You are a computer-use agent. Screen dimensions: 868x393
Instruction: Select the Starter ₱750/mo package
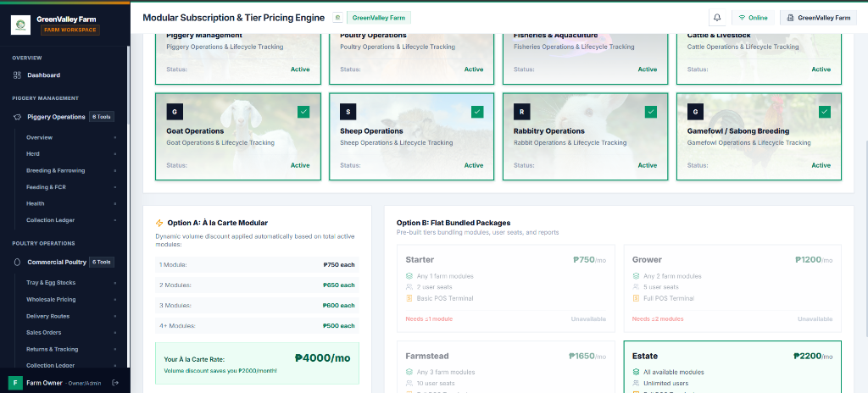pos(506,288)
